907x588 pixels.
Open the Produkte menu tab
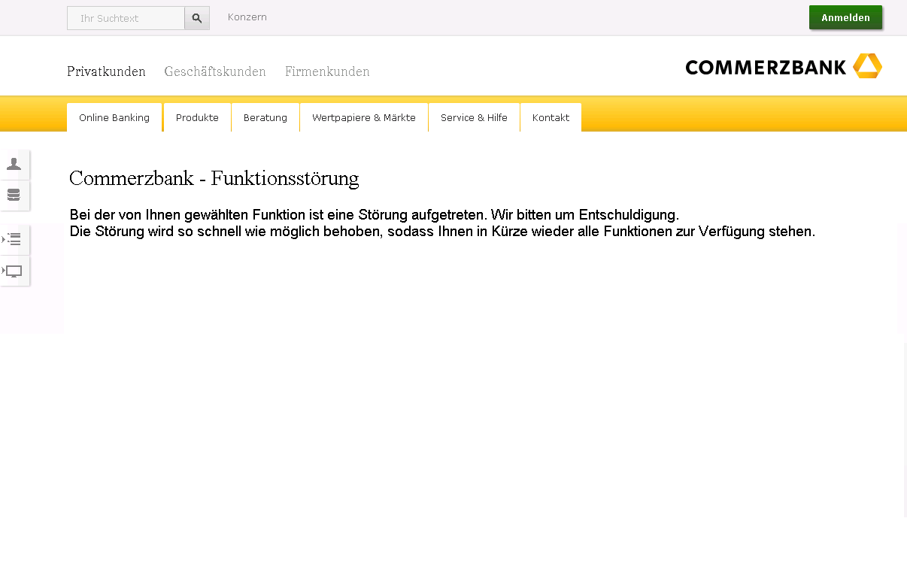pyautogui.click(x=197, y=118)
